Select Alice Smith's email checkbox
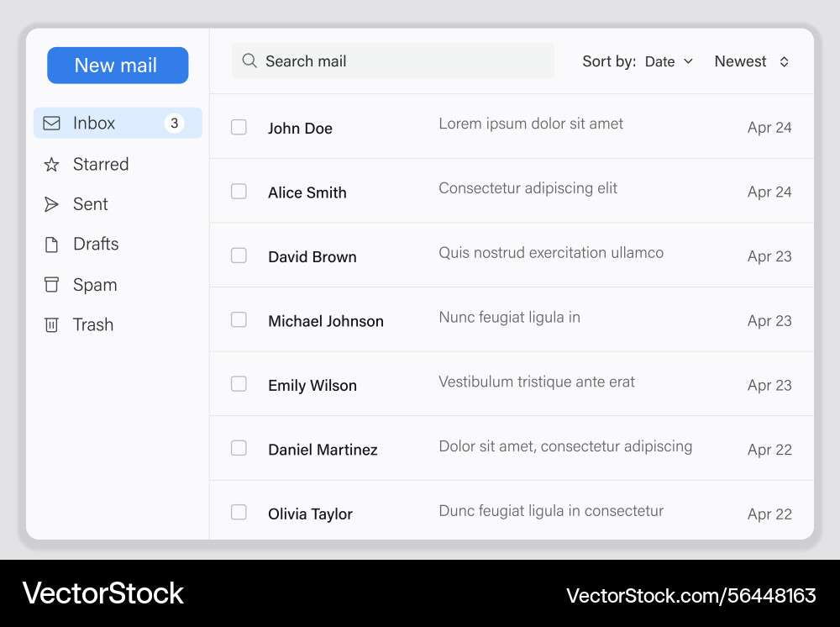The width and height of the screenshot is (840, 627). pyautogui.click(x=239, y=192)
